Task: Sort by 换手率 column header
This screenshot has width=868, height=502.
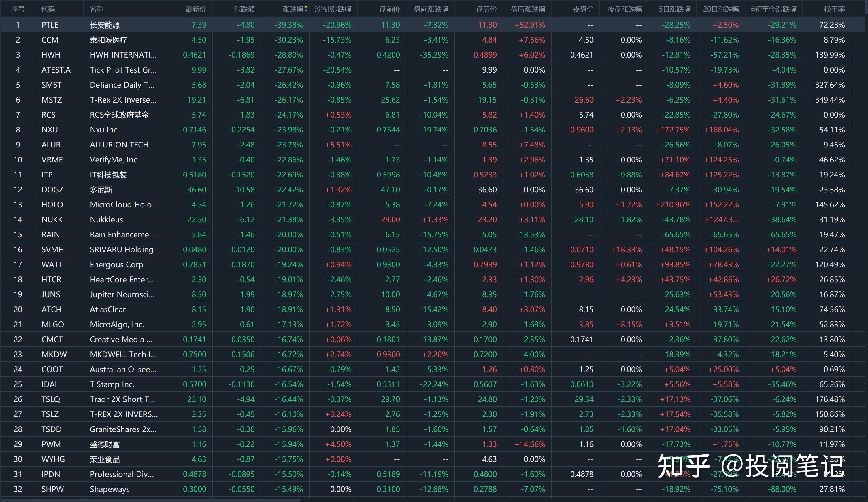Action: [834, 9]
